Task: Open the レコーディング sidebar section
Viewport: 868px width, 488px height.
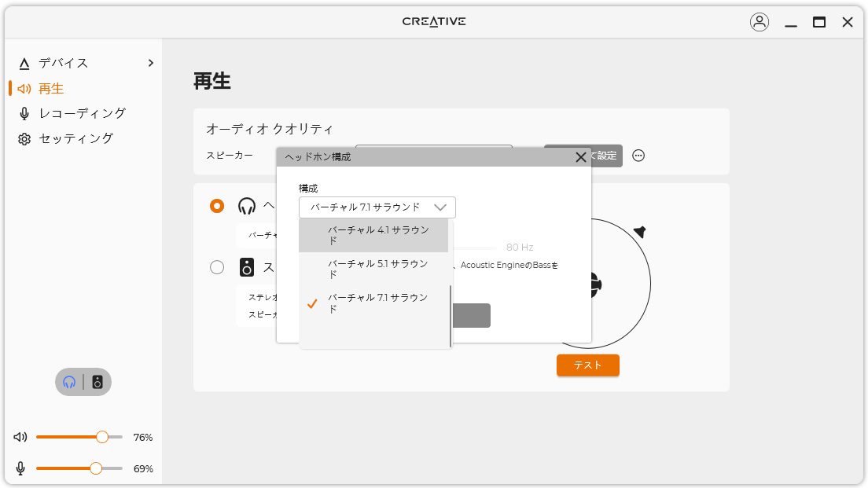Action: point(82,113)
